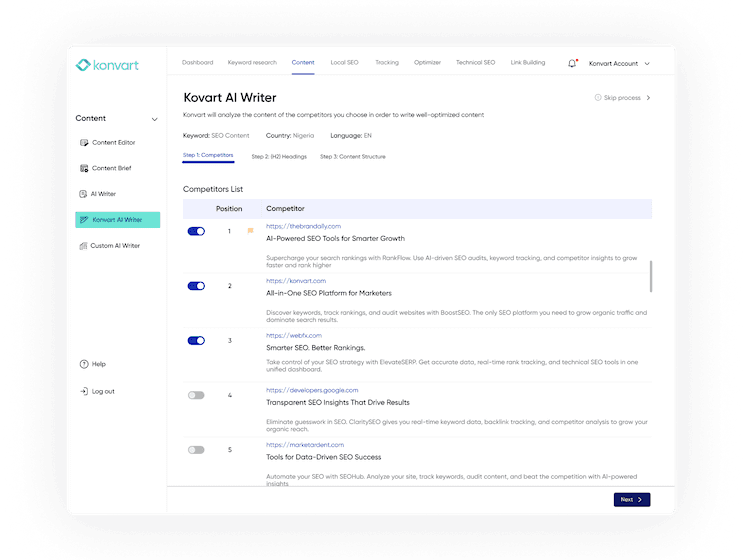Open the Tracking tab
The height and width of the screenshot is (560, 743).
387,63
